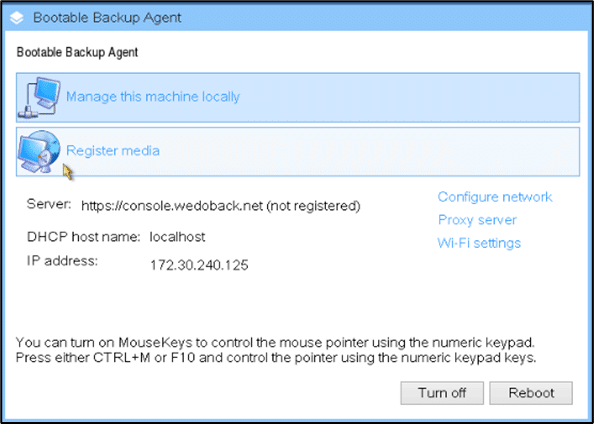Select the Register media text link
The height and width of the screenshot is (424, 594).
coord(113,151)
